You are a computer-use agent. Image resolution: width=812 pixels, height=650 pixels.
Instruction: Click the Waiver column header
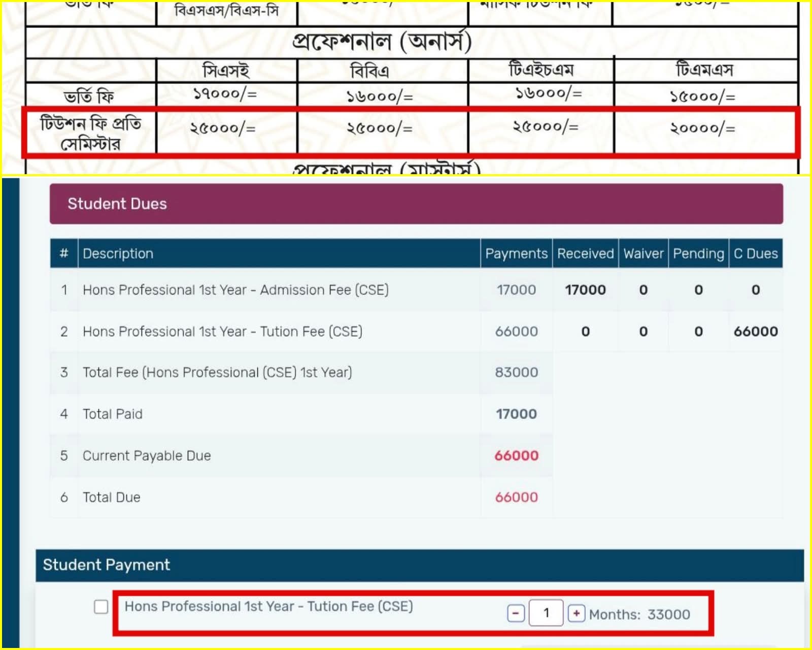(643, 253)
